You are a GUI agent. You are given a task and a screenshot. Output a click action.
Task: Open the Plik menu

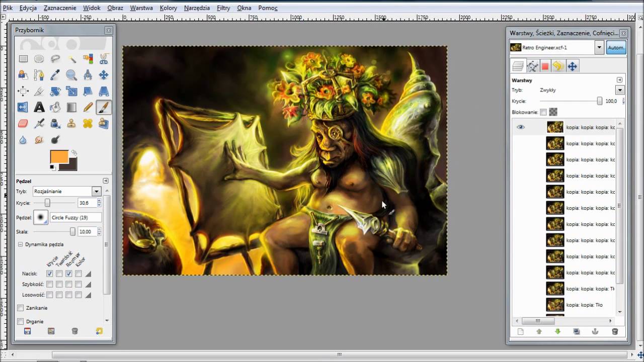pyautogui.click(x=8, y=8)
